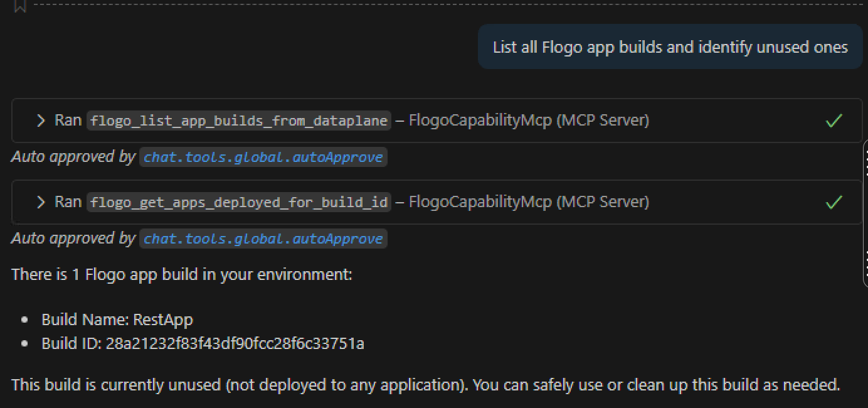Image resolution: width=868 pixels, height=408 pixels.
Task: Open autoApprove setting link under flogo_list_app_builds_from_dataplane
Action: [263, 157]
